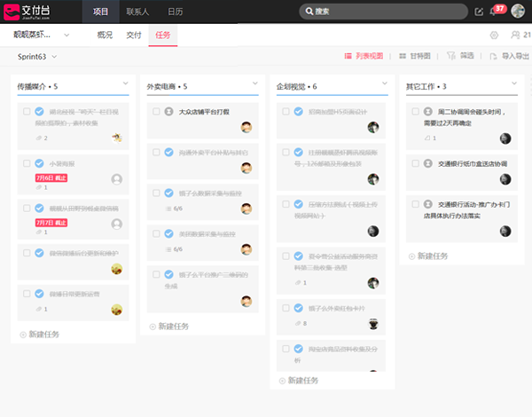Expand the 企划视觉 column chevron
The height and width of the screenshot is (417, 532).
[385, 83]
